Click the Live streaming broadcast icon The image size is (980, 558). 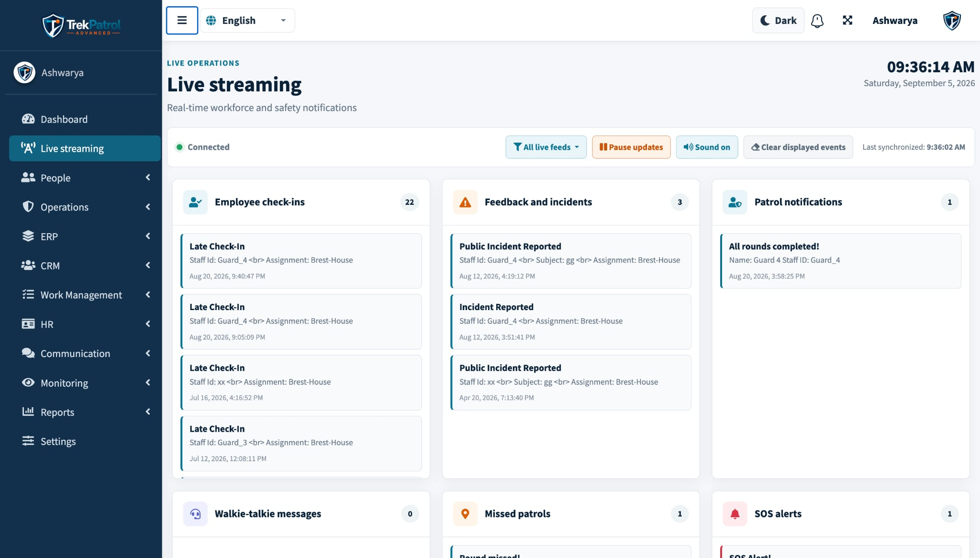[x=28, y=148]
